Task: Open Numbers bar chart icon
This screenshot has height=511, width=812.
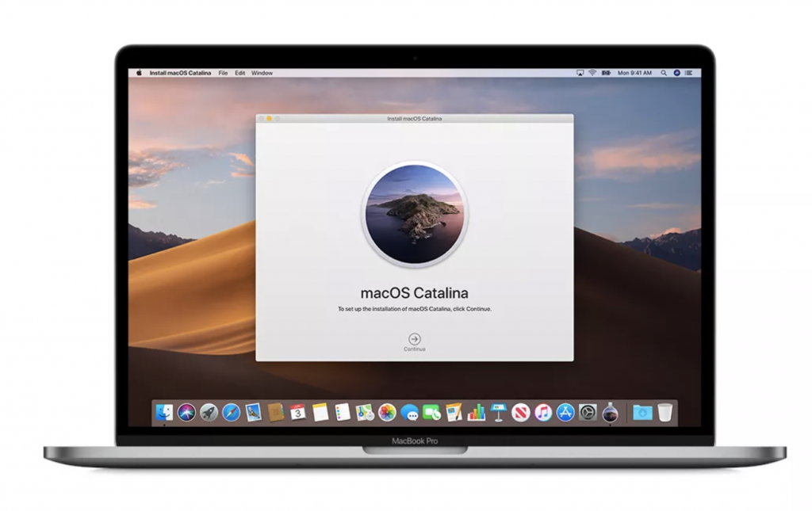Action: pyautogui.click(x=477, y=412)
